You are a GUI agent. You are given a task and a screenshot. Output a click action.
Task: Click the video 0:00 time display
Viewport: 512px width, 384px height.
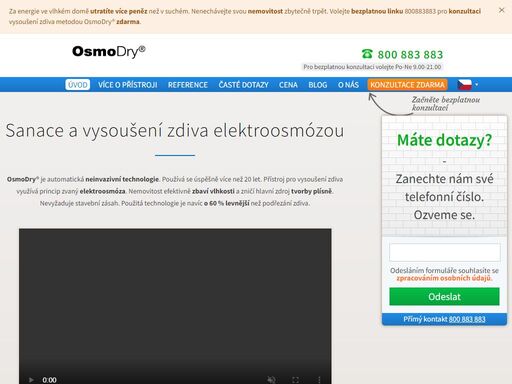[49, 380]
